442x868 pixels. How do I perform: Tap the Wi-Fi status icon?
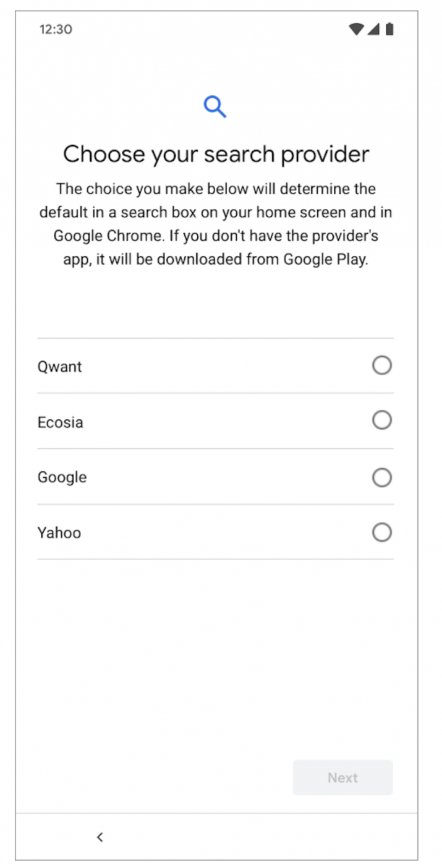click(x=356, y=29)
